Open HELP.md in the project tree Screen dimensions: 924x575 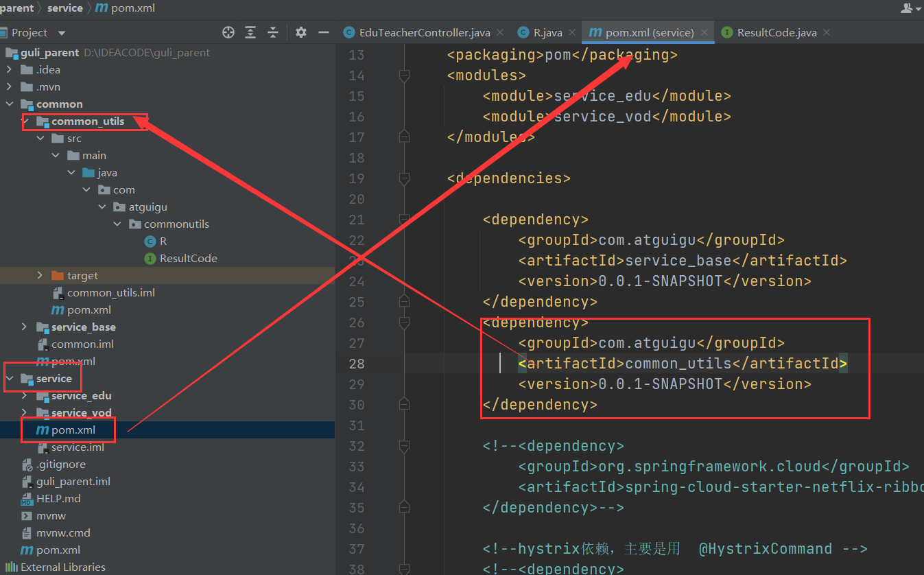(x=58, y=499)
